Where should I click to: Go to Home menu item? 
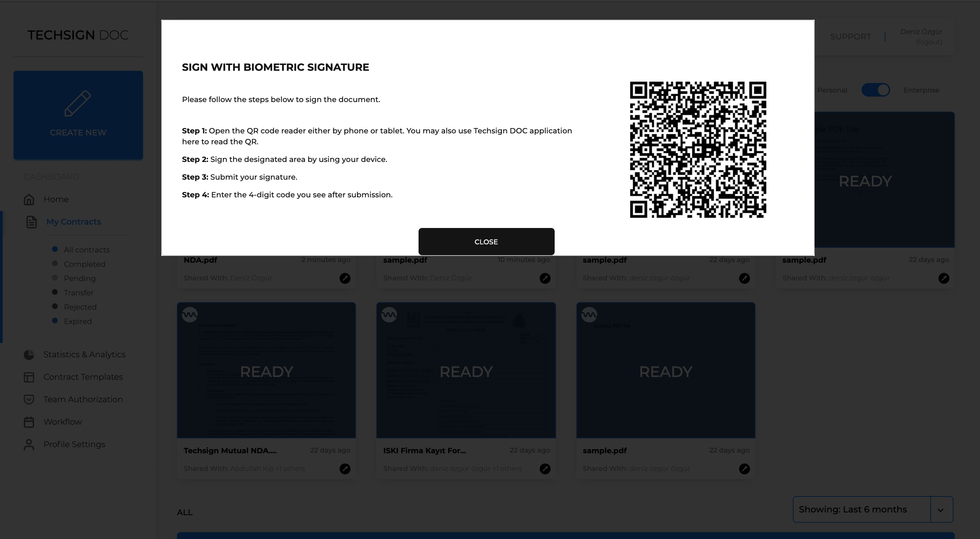point(56,199)
